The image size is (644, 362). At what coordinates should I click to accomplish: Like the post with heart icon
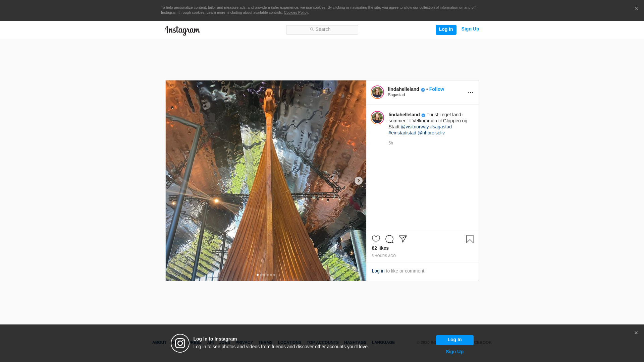coord(376,239)
